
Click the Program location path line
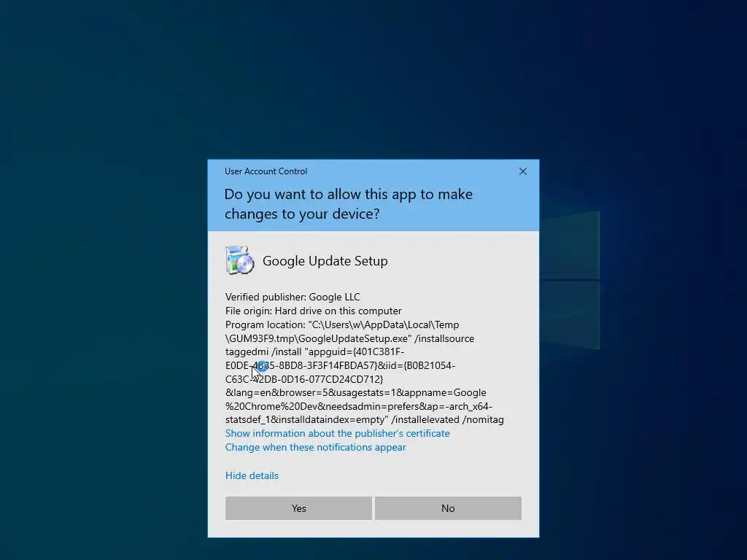342,324
